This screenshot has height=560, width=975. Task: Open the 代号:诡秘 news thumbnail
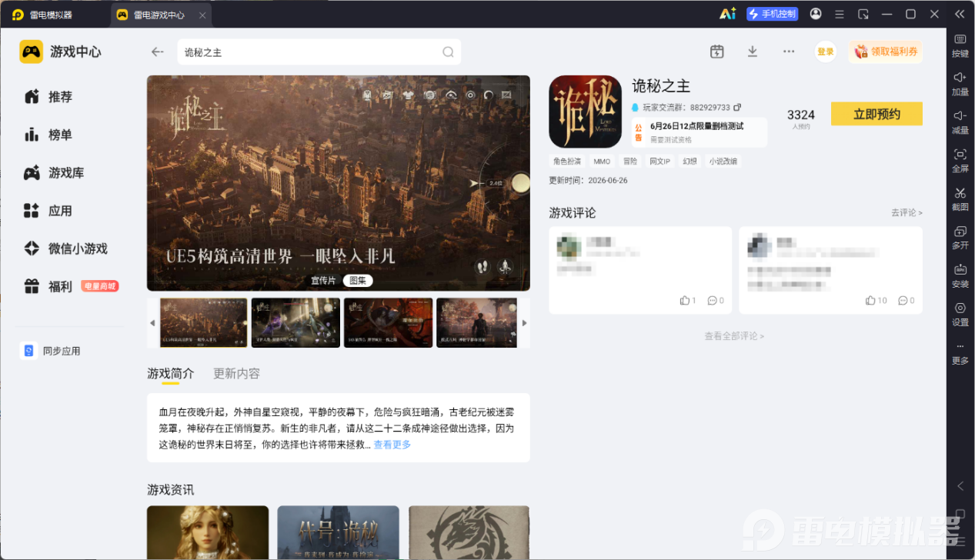339,532
